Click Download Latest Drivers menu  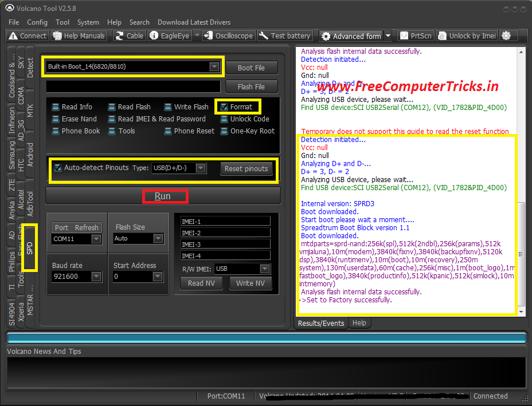coord(194,22)
